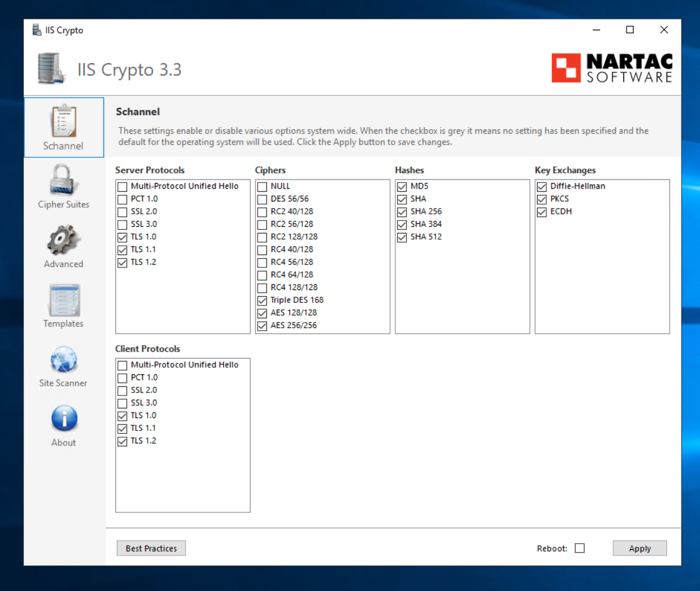Toggle the Reboot checkbox
The height and width of the screenshot is (591, 700).
pos(580,548)
